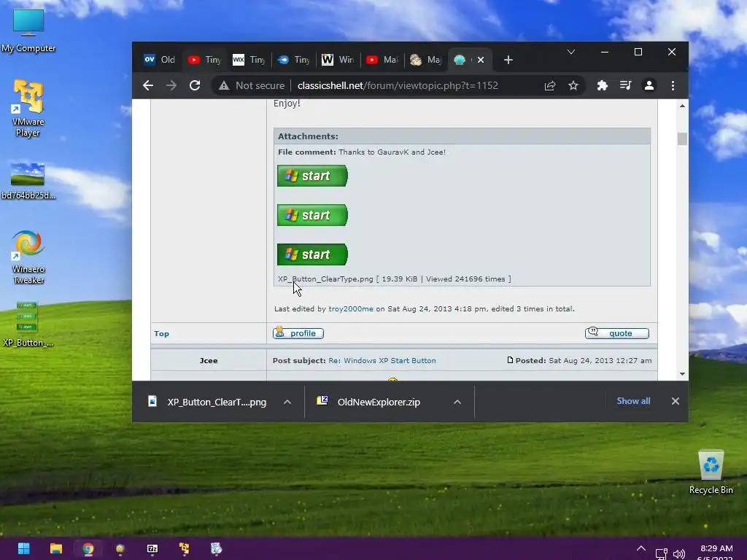Switch to first YouTube Tiny tab
The width and height of the screenshot is (747, 560).
[x=204, y=60]
